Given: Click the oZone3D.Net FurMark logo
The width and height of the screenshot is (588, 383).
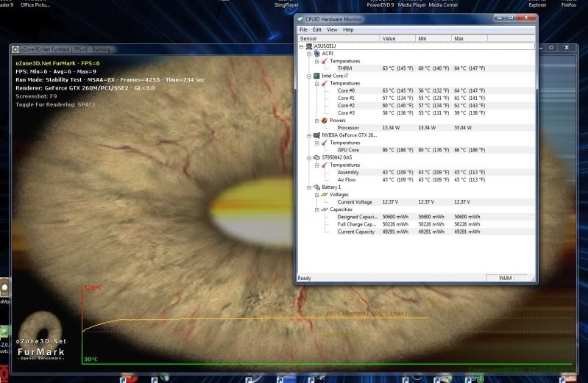Looking at the screenshot, I should (41, 337).
